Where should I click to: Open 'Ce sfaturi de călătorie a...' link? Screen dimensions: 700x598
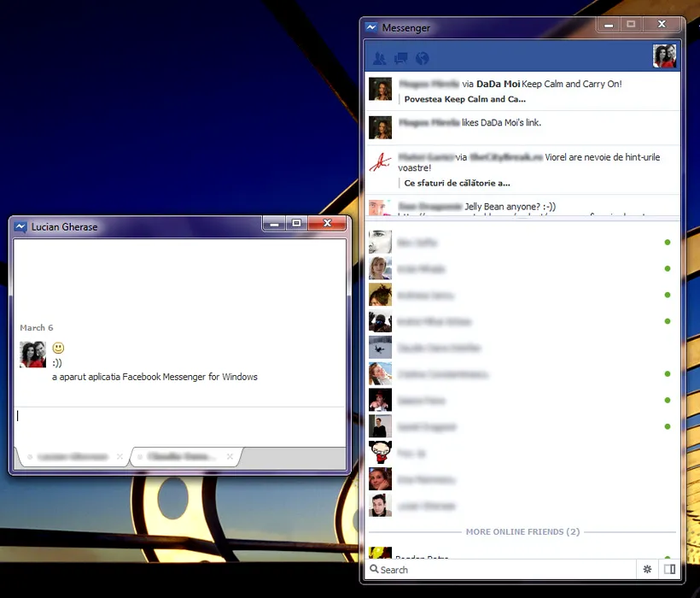tap(457, 183)
